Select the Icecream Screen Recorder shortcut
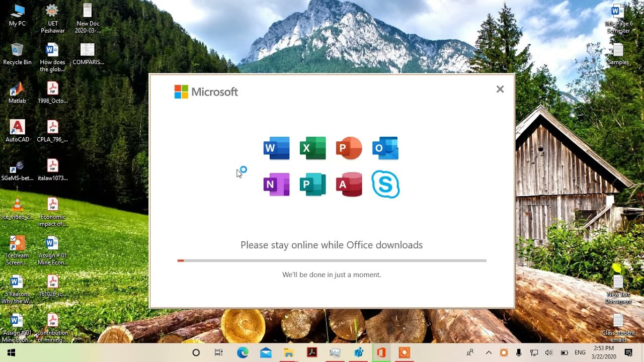Screen dimensions: 644x362 [17, 250]
